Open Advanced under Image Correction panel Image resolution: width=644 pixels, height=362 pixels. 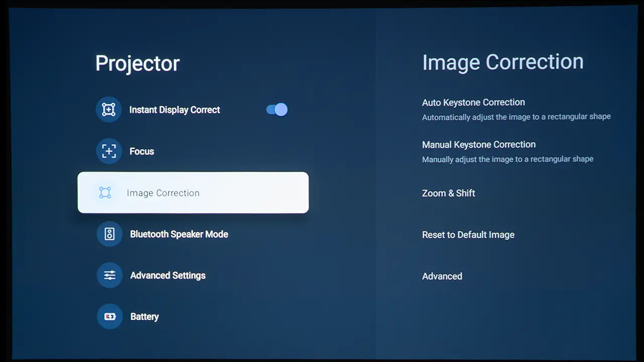pos(442,276)
